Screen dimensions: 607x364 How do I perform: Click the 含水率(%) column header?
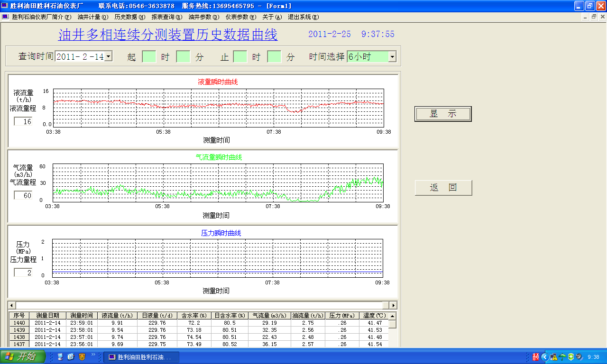click(x=193, y=316)
